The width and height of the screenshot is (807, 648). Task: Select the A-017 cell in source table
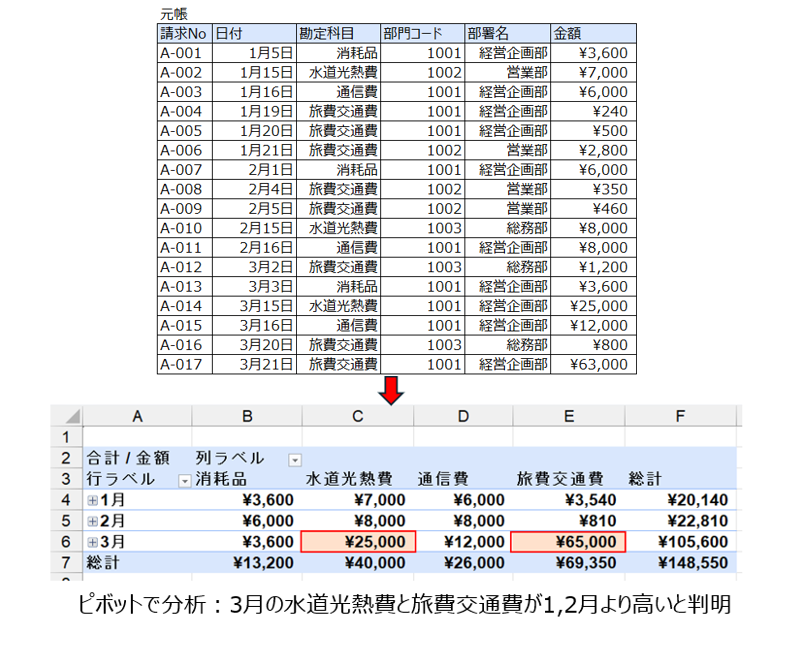tap(184, 365)
